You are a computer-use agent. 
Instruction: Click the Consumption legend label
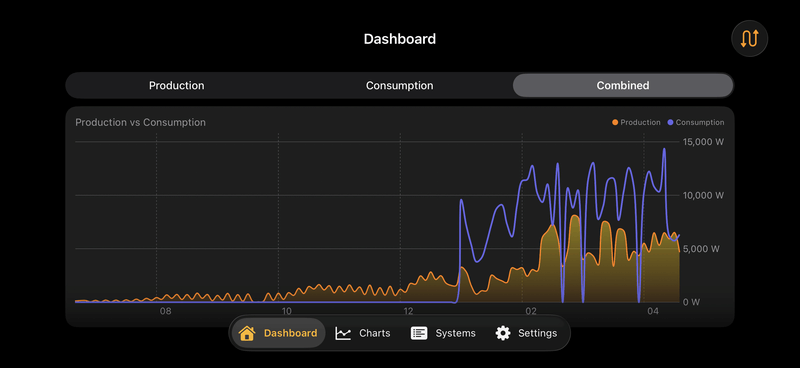tap(700, 122)
